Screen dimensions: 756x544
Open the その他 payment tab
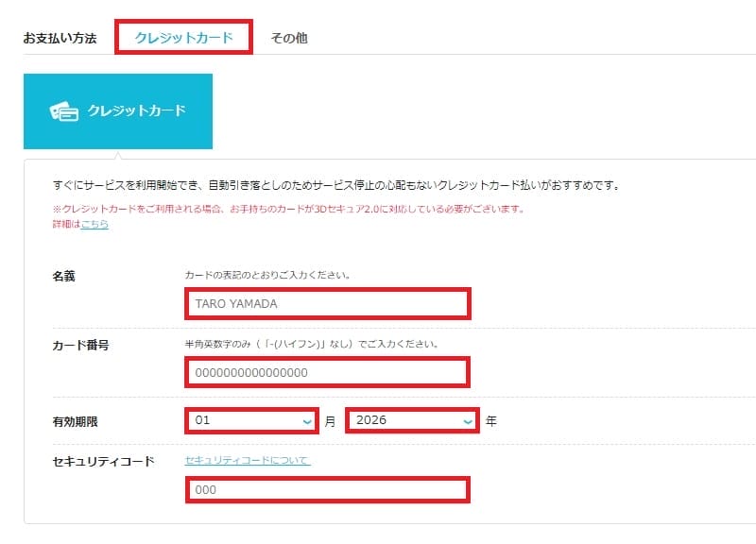[288, 38]
